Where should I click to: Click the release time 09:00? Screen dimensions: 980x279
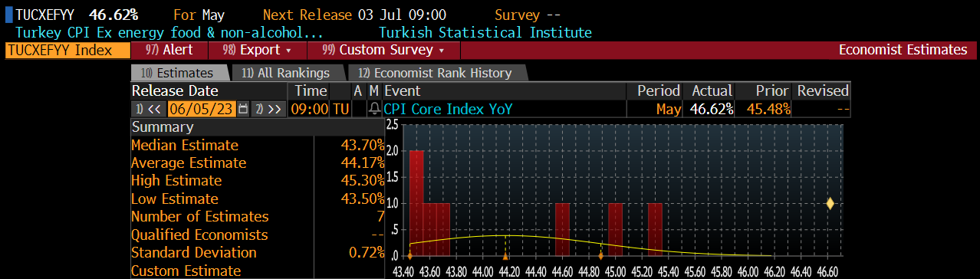(309, 109)
